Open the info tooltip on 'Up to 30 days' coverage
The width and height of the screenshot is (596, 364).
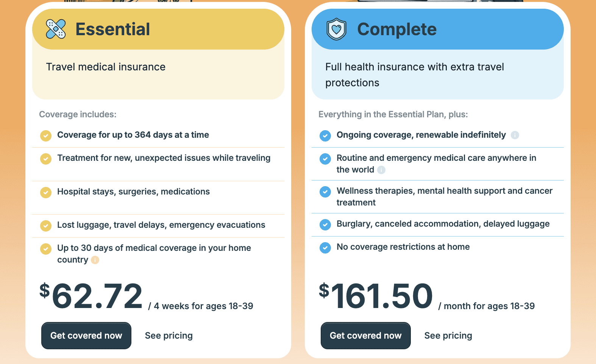(x=95, y=260)
